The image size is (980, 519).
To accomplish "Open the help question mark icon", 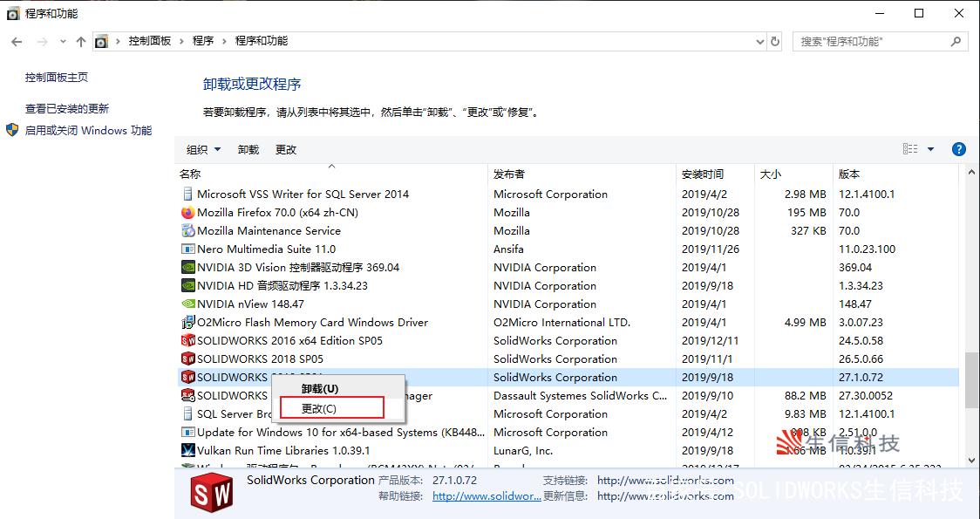I will click(958, 149).
